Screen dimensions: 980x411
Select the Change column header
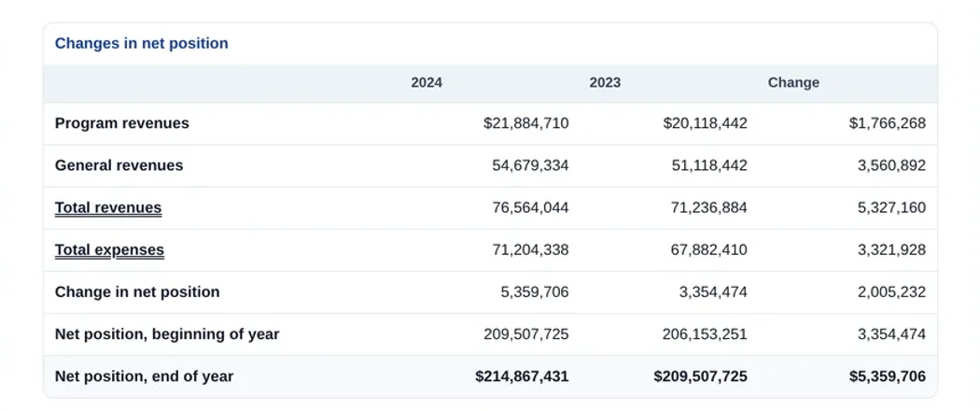pos(793,82)
